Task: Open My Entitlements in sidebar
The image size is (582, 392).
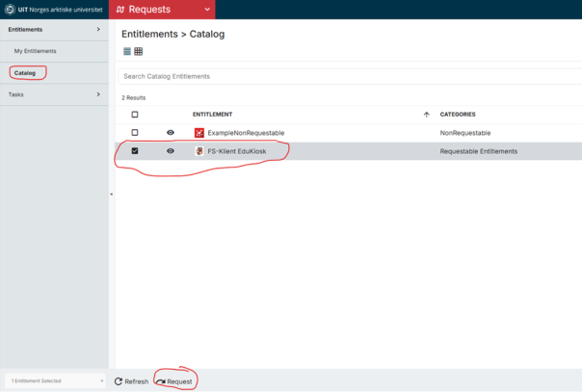Action: tap(35, 51)
